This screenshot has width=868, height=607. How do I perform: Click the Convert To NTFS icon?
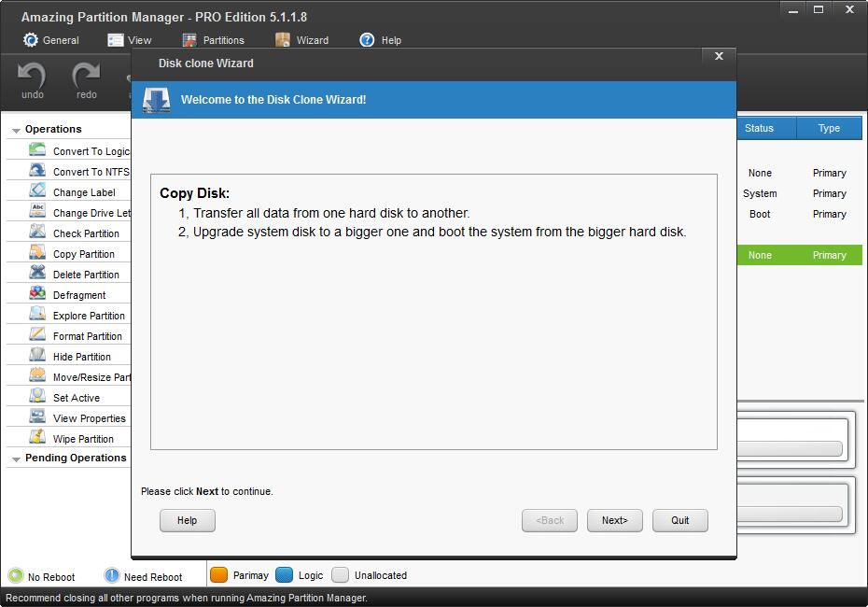tap(37, 170)
